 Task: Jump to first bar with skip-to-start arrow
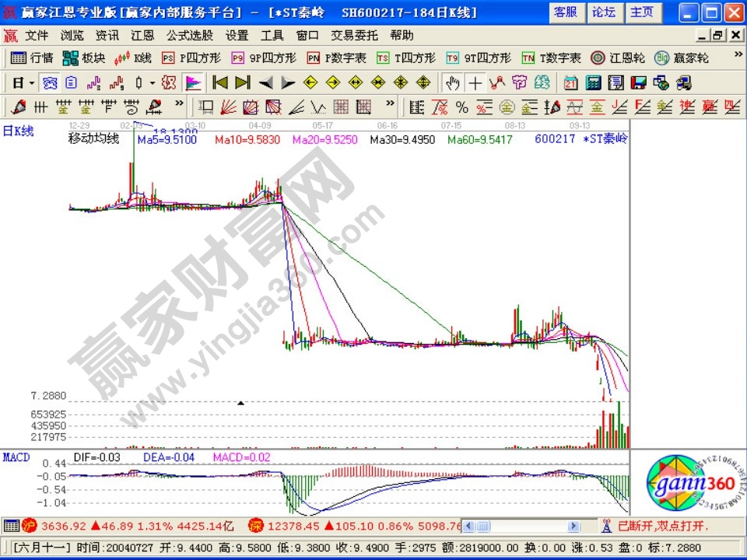[219, 82]
